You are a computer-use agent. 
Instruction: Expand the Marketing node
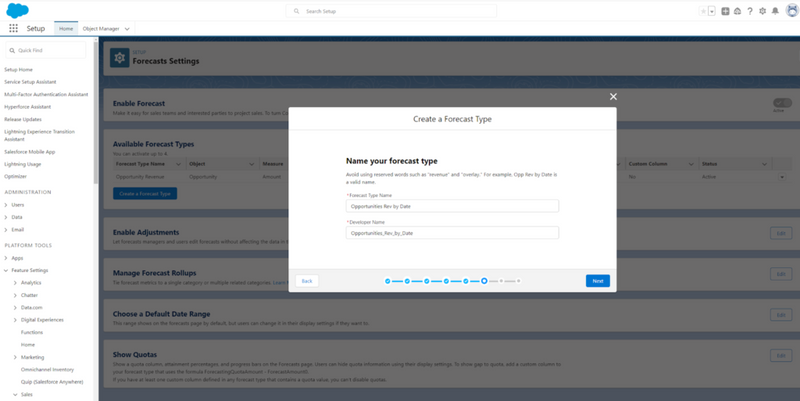15,357
